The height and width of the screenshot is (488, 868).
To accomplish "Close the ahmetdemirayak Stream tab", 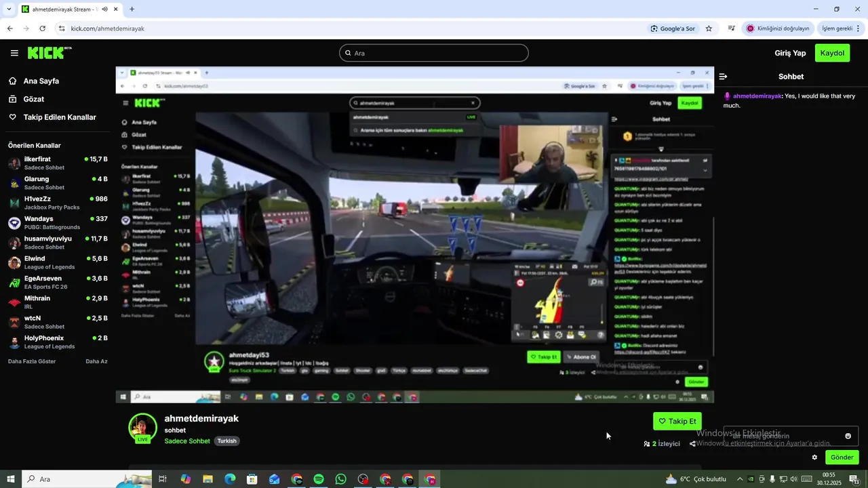I will click(116, 9).
